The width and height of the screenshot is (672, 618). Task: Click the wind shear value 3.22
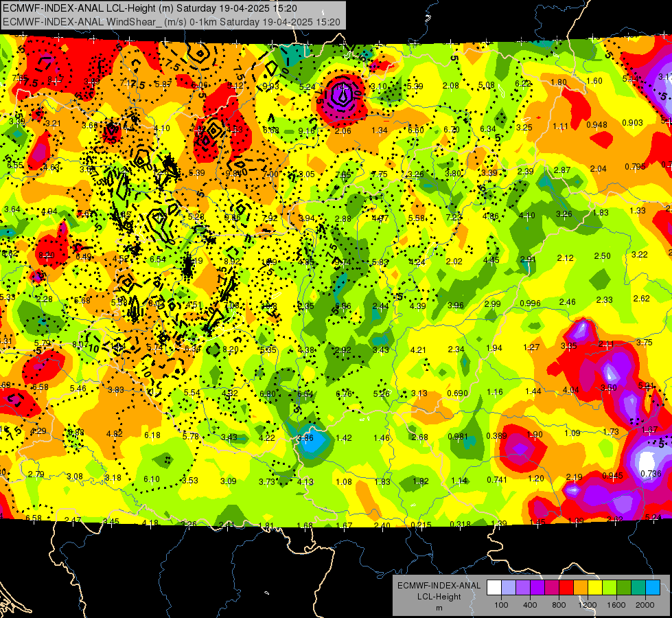[x=640, y=254]
